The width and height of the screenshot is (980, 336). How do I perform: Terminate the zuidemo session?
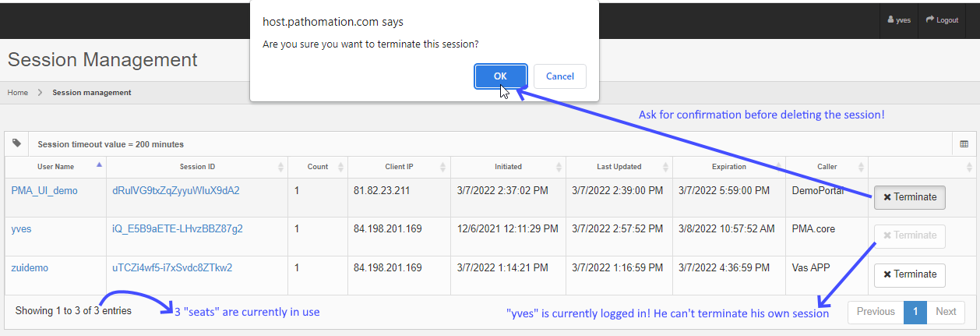909,274
